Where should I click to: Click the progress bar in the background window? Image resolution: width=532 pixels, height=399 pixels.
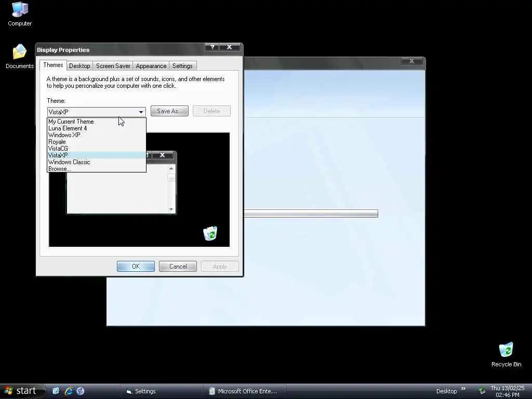coord(311,214)
